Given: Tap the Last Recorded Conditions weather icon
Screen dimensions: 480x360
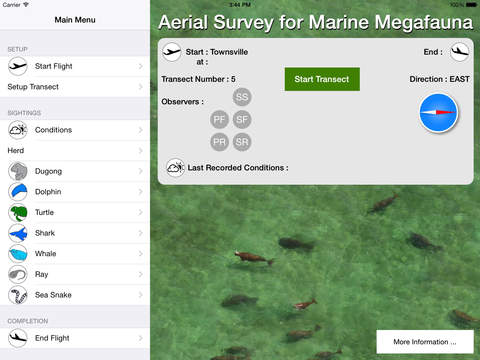Looking at the screenshot, I should coord(175,167).
